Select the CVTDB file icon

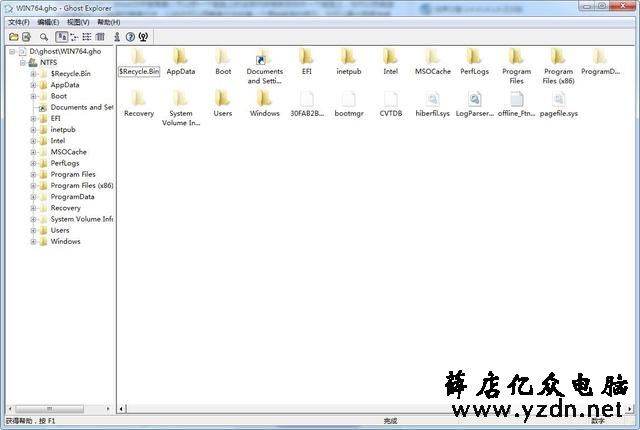pyautogui.click(x=391, y=99)
